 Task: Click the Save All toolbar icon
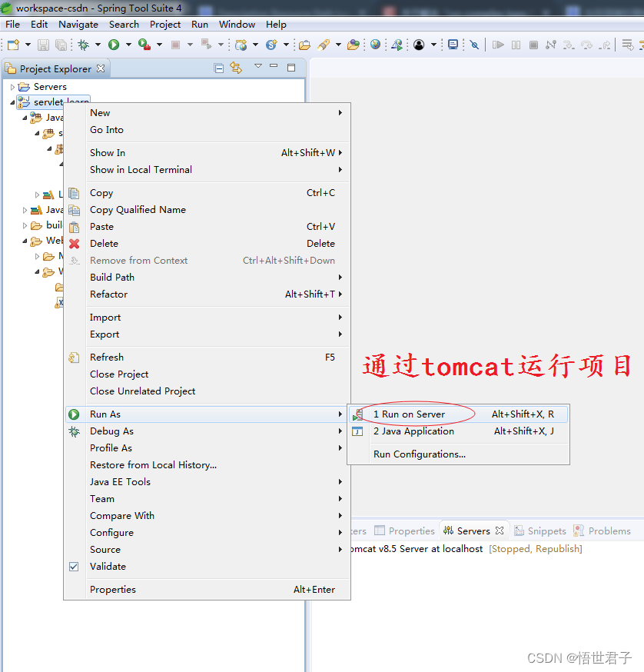click(61, 45)
